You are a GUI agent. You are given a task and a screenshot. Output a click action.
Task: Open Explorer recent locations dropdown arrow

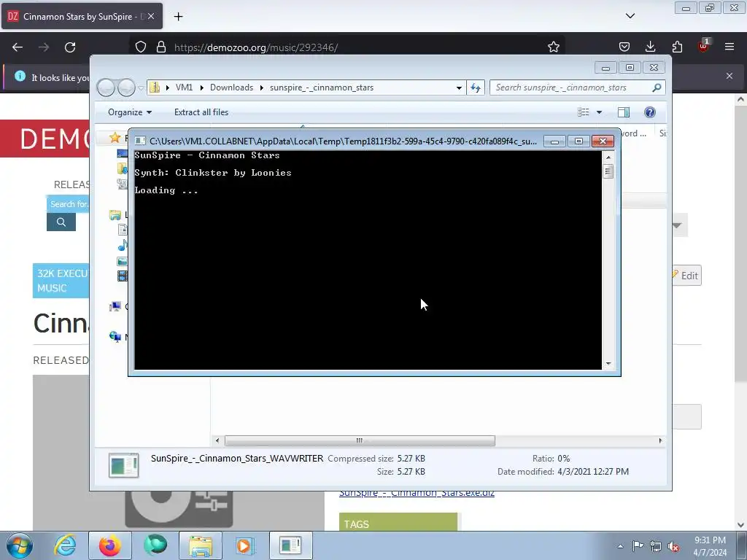[141, 88]
